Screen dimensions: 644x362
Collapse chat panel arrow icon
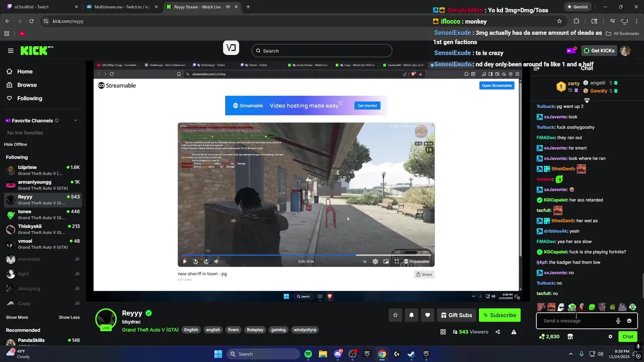click(536, 68)
